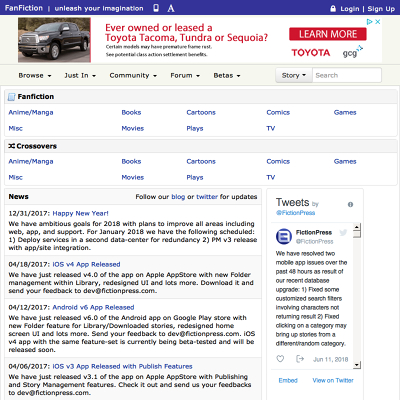This screenshot has width=400, height=400.
Task: Click the FictionPress avatar in tweet
Action: click(284, 237)
